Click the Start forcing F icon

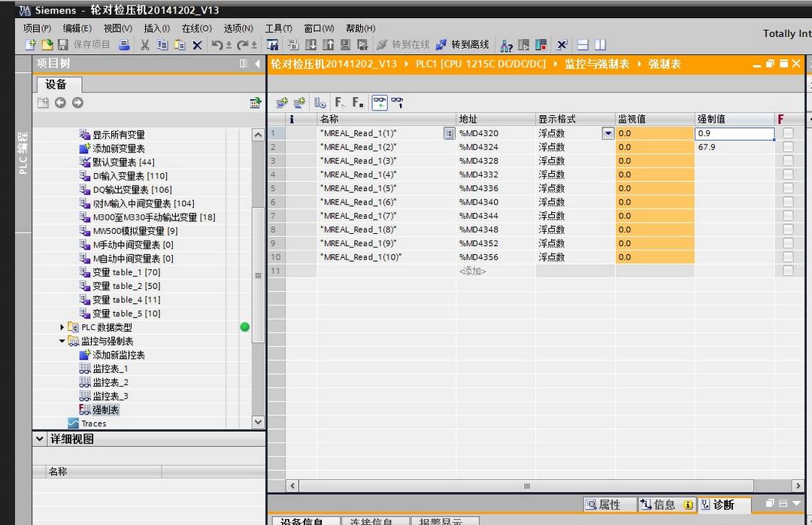tap(339, 102)
